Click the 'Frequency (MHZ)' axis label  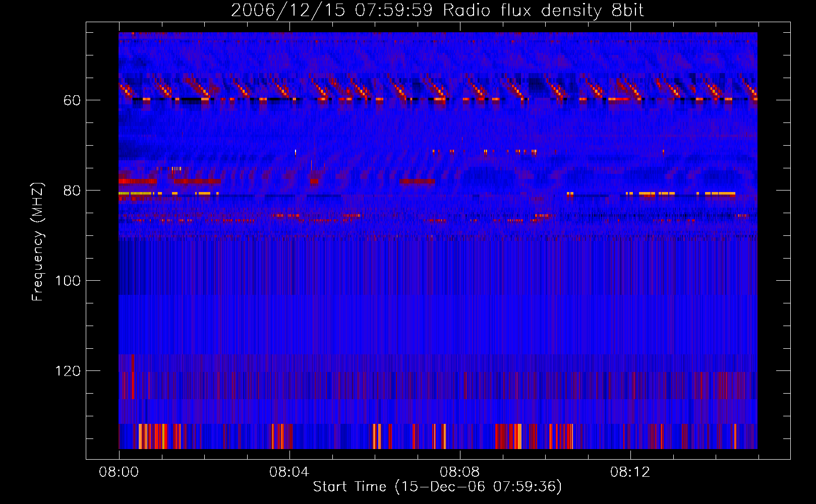pyautogui.click(x=38, y=241)
